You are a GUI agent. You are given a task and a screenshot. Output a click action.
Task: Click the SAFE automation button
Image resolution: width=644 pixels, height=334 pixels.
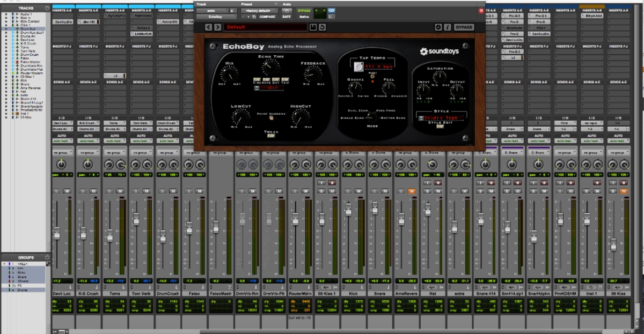[287, 17]
